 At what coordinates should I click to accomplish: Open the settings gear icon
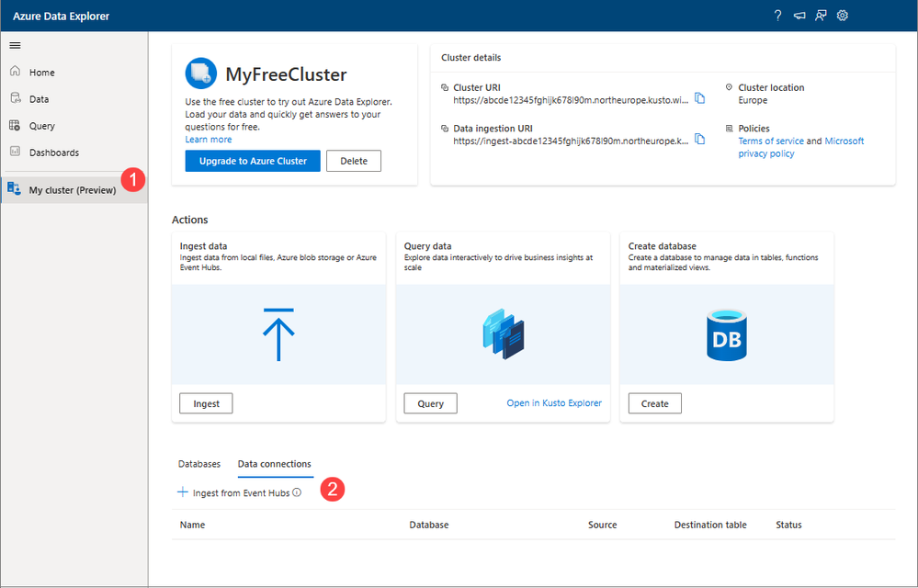coord(843,16)
